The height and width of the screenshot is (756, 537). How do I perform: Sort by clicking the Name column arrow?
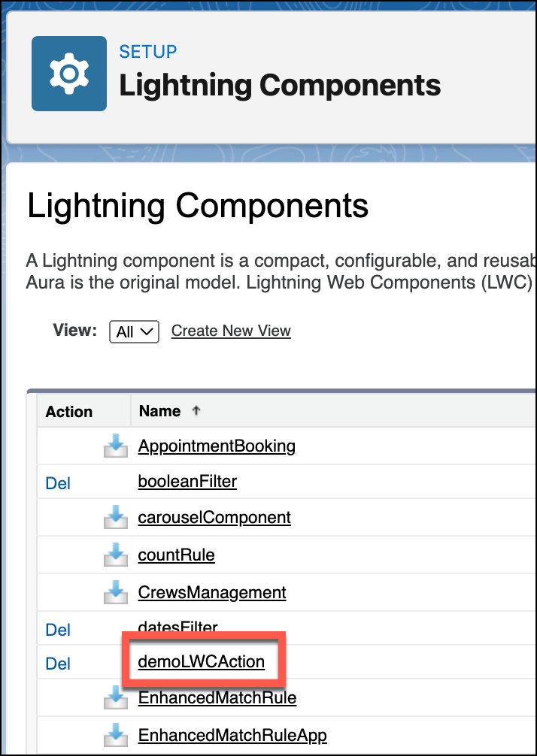[195, 410]
